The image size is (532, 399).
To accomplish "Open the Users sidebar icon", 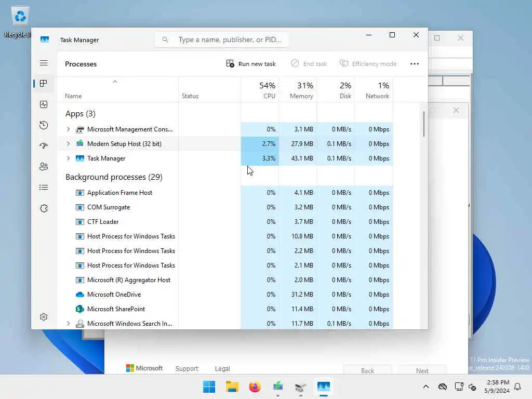I will point(44,167).
